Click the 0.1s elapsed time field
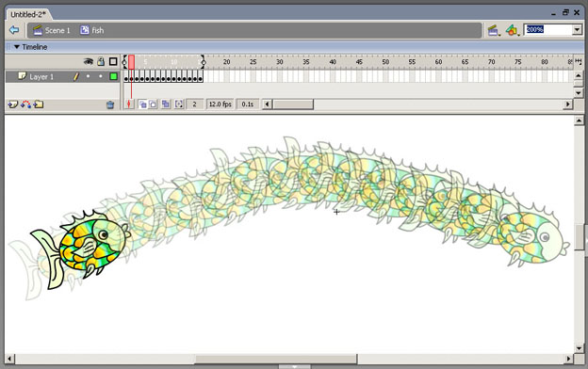Screen dimensions: 588x369 point(248,104)
